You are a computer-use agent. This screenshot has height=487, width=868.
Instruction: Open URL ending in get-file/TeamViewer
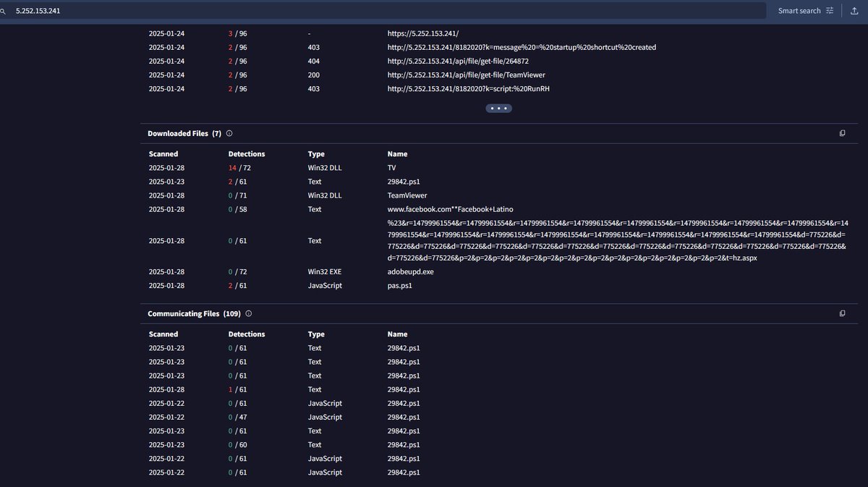point(467,75)
